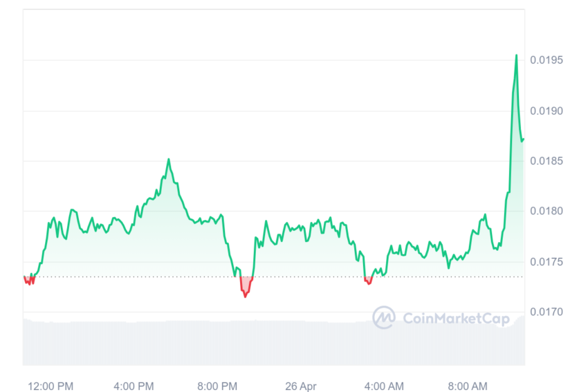Image resolution: width=588 pixels, height=392 pixels.
Task: Select the 0.0175 price axis label
Action: [546, 262]
